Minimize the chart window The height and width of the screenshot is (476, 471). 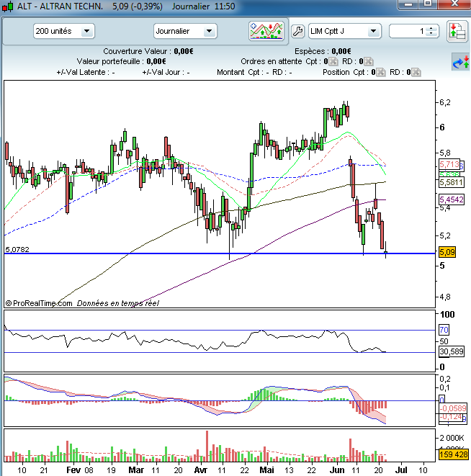tap(408, 4)
